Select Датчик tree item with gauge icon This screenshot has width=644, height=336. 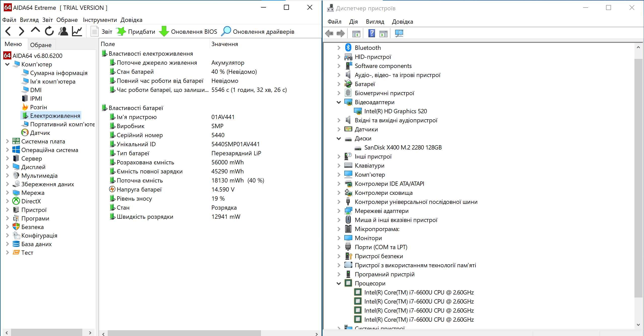pos(35,133)
